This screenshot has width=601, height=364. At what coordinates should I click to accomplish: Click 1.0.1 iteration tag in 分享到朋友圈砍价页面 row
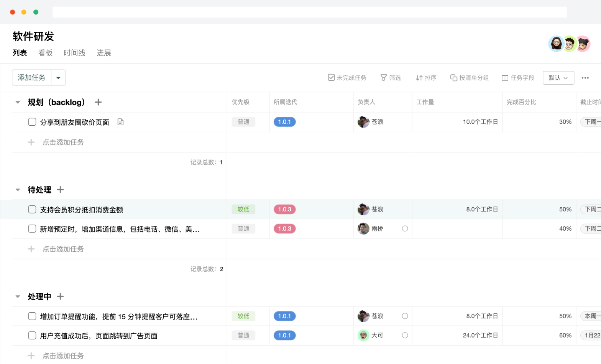tap(284, 122)
